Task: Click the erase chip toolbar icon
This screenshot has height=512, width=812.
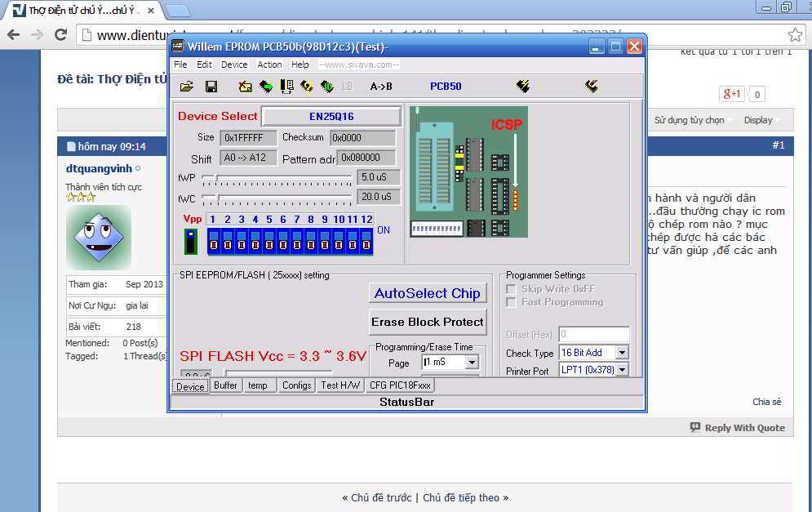Action: [x=246, y=87]
